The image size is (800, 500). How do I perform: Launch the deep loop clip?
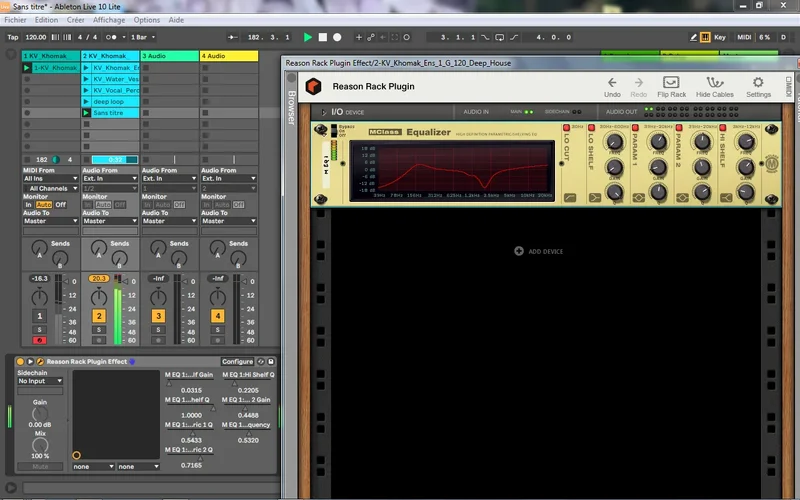[86, 101]
